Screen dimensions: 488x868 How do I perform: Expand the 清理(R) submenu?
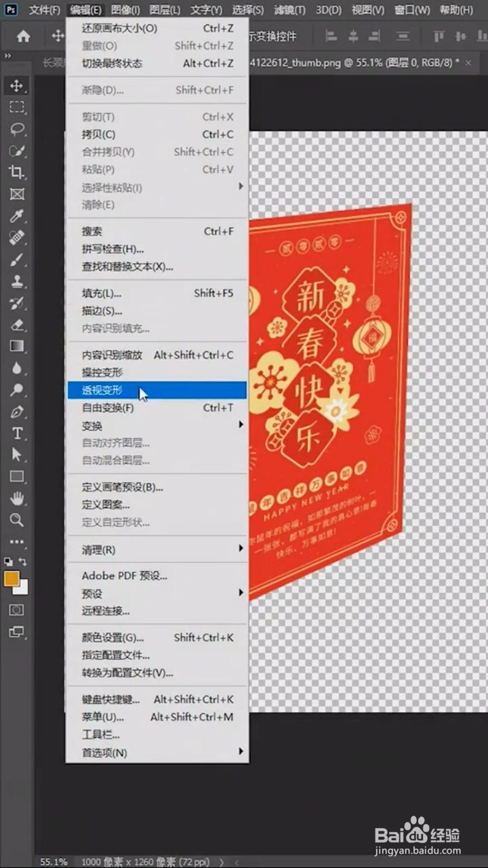[241, 549]
